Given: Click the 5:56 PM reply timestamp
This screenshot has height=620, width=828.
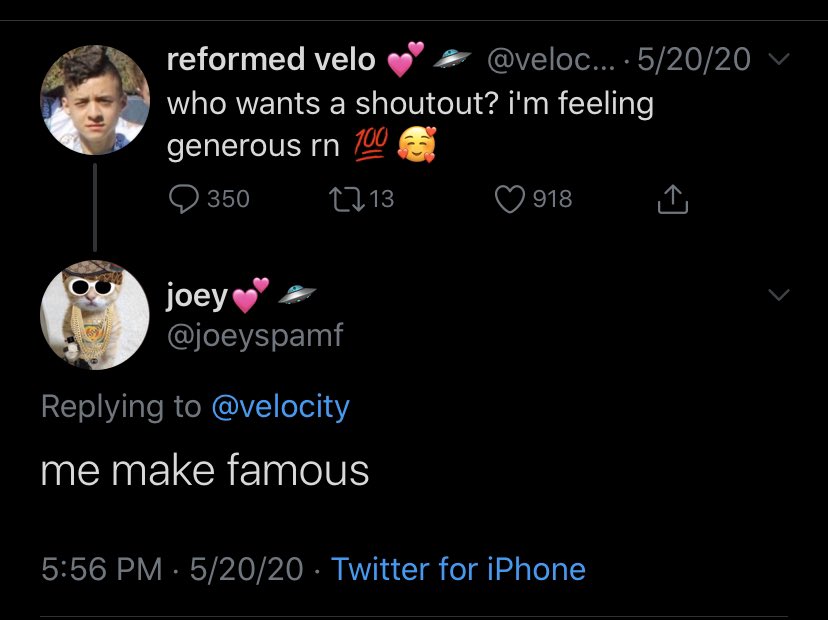Looking at the screenshot, I should click(x=101, y=569).
